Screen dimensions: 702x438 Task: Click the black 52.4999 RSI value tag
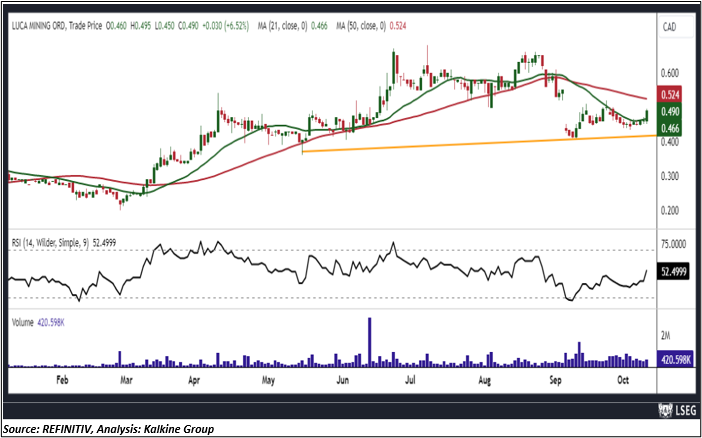(673, 271)
